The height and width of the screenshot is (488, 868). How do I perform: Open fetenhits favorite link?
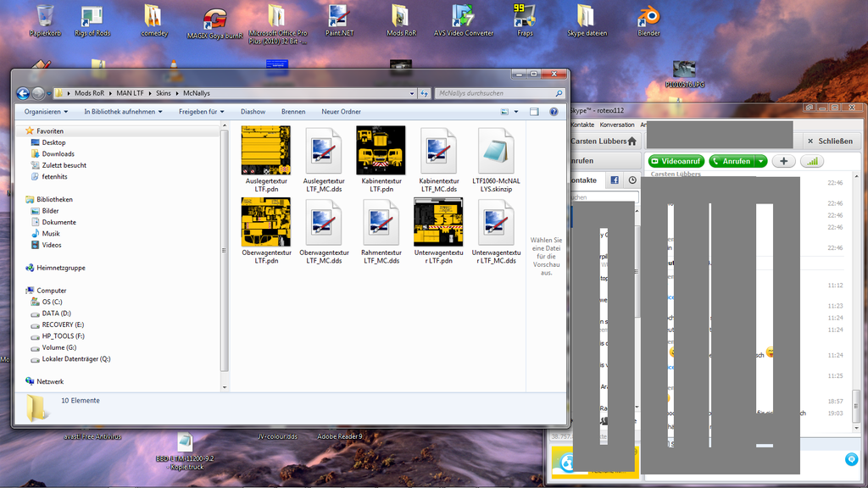(x=55, y=176)
